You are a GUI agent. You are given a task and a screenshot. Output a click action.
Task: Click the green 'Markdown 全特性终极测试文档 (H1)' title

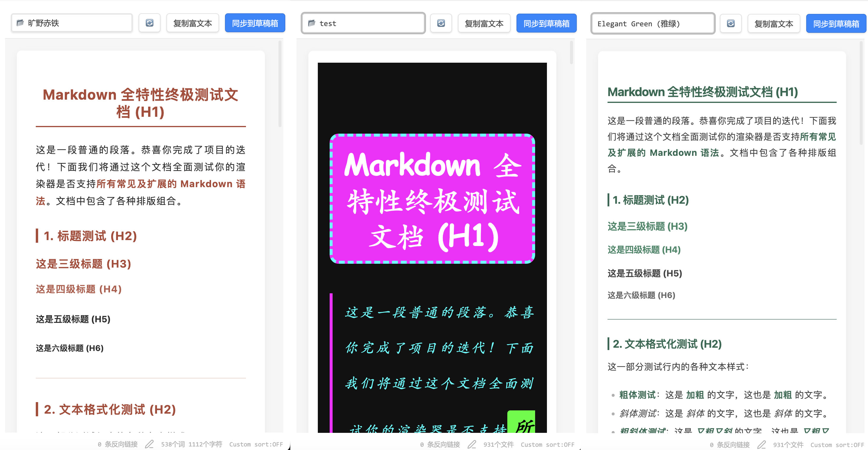(702, 92)
